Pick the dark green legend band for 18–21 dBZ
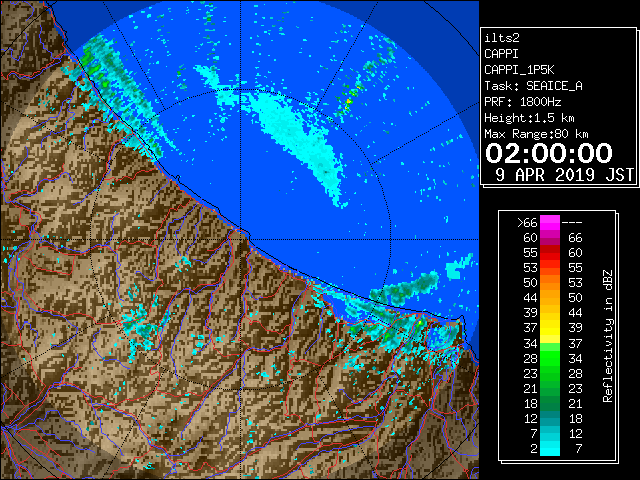 [x=550, y=403]
